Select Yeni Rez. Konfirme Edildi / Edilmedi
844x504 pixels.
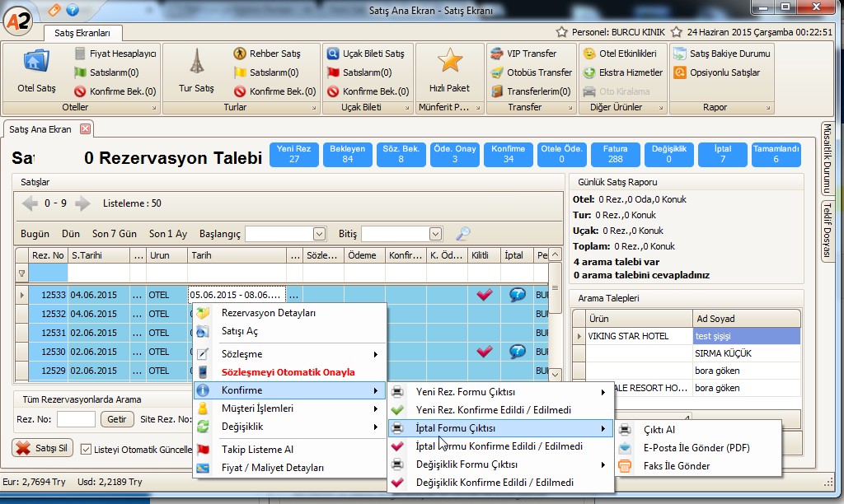pyautogui.click(x=500, y=410)
